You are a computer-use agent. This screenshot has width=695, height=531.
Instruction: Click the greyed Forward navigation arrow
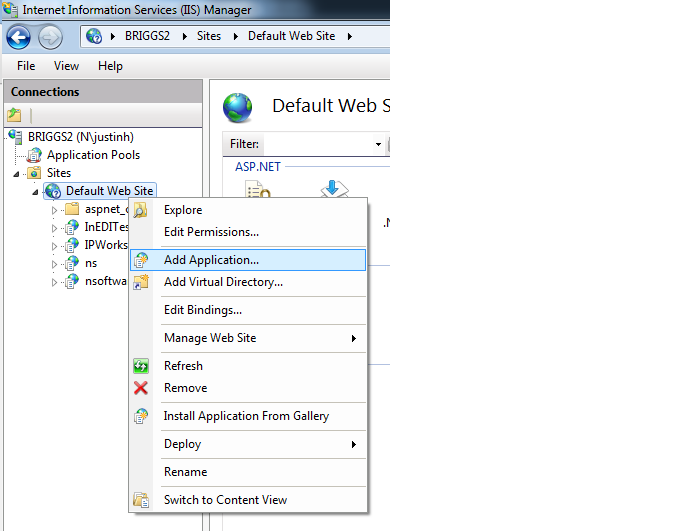coord(50,38)
